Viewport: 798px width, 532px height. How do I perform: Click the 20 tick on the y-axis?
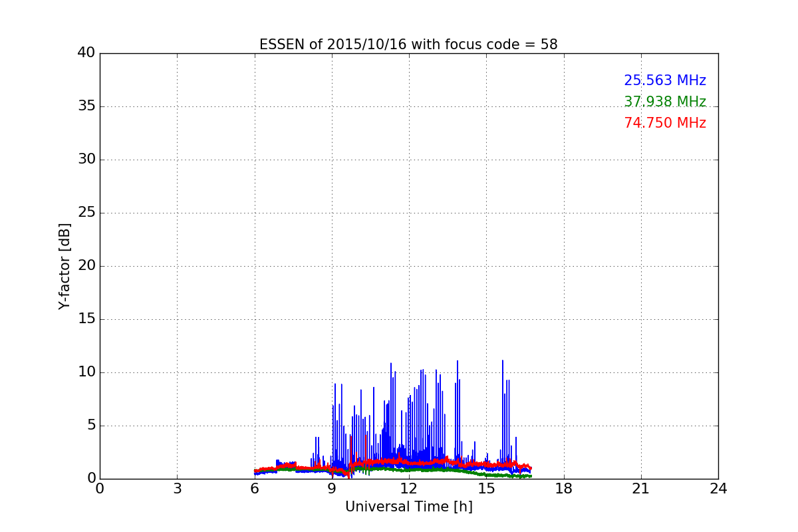click(x=86, y=266)
